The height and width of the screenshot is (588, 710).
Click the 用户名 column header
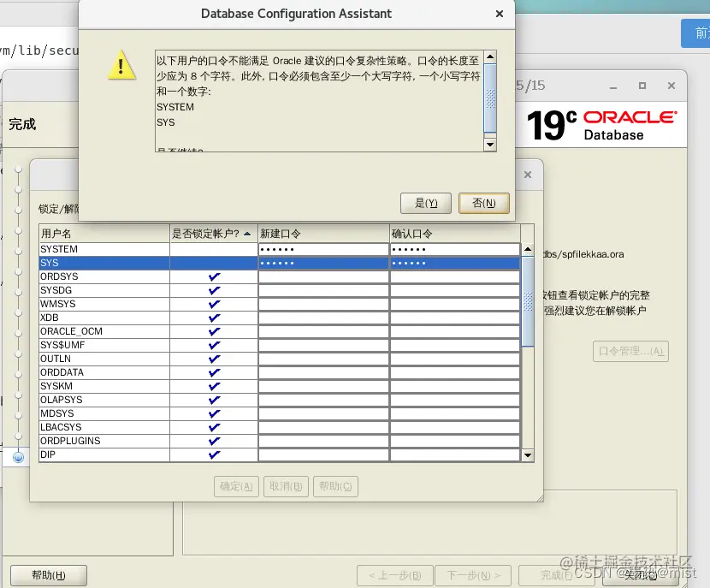point(104,234)
